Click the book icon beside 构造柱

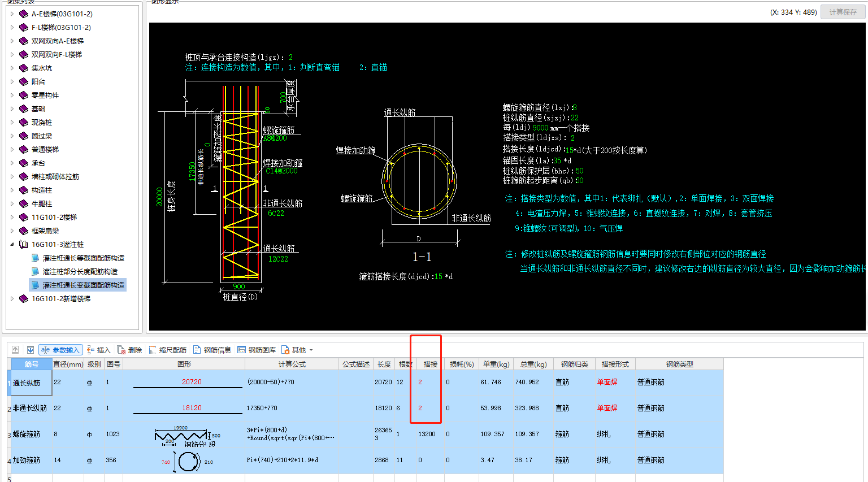point(23,190)
